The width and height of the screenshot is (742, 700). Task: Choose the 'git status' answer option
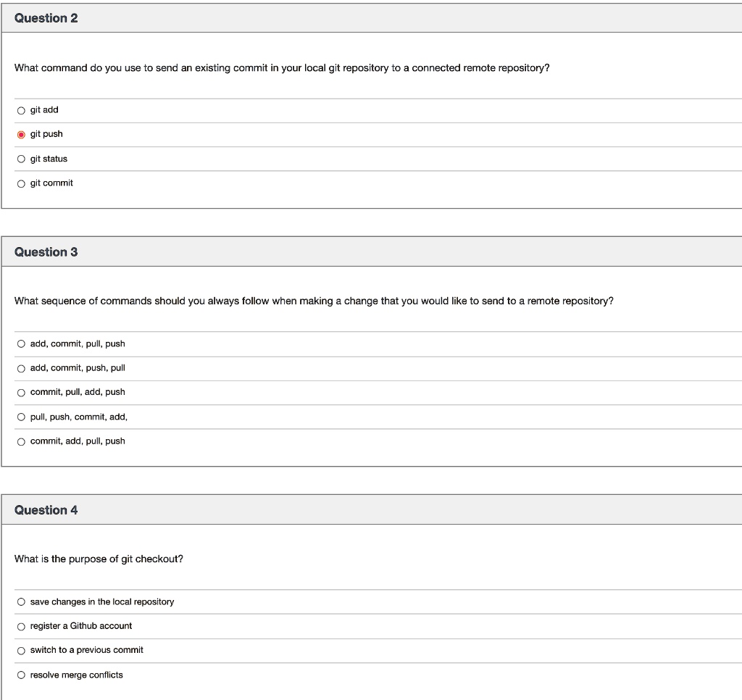click(x=21, y=159)
